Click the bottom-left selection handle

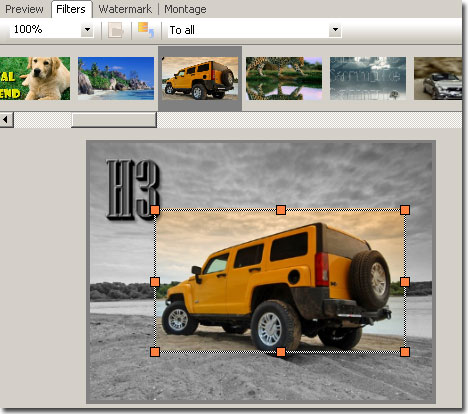coord(155,352)
